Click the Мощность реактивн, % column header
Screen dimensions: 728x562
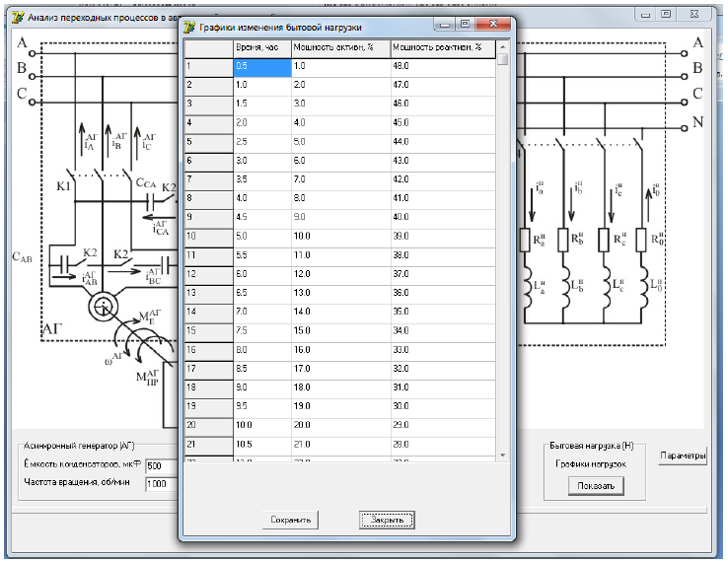[442, 47]
